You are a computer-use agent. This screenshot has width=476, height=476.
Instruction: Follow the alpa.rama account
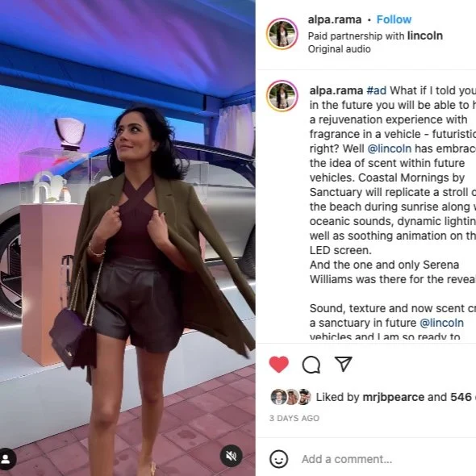point(394,19)
